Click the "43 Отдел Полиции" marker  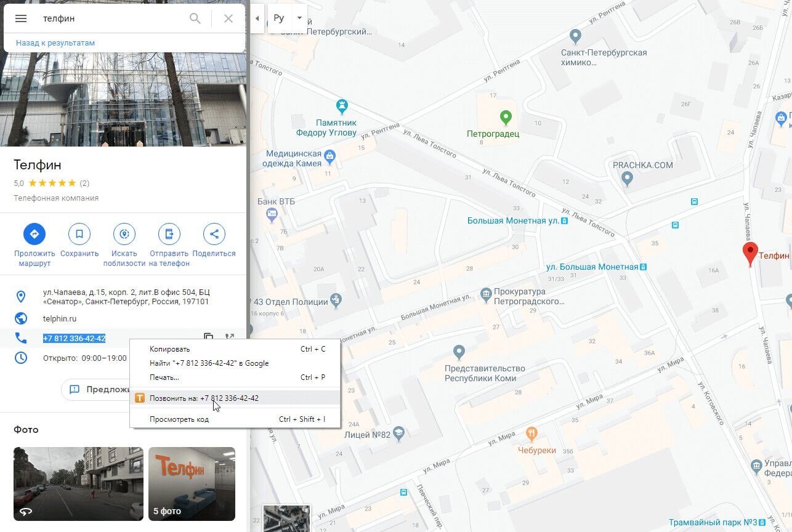tap(336, 300)
